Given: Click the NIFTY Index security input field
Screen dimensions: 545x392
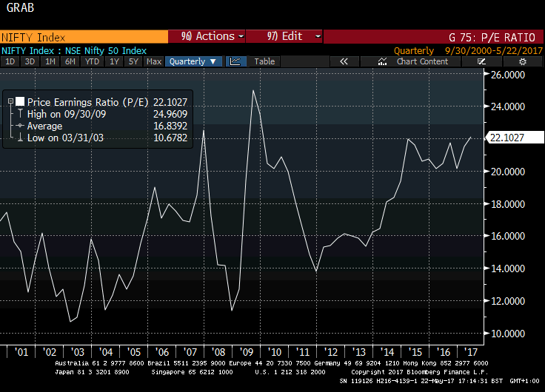Looking at the screenshot, I should click(83, 36).
